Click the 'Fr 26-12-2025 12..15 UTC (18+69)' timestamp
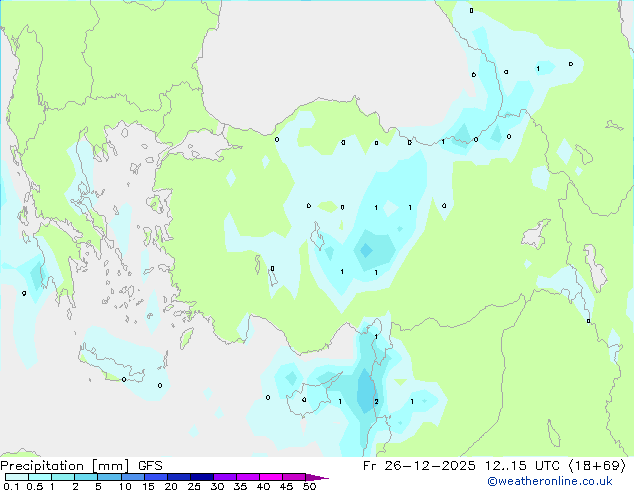 494,466
